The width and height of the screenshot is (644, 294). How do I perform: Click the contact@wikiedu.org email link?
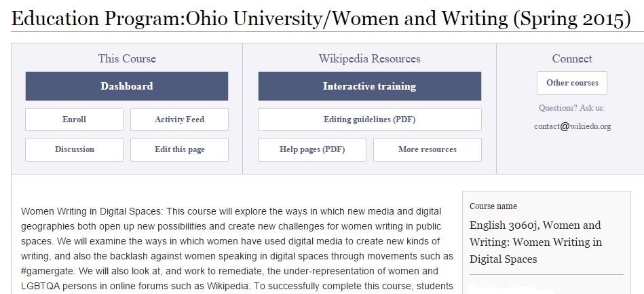point(572,126)
